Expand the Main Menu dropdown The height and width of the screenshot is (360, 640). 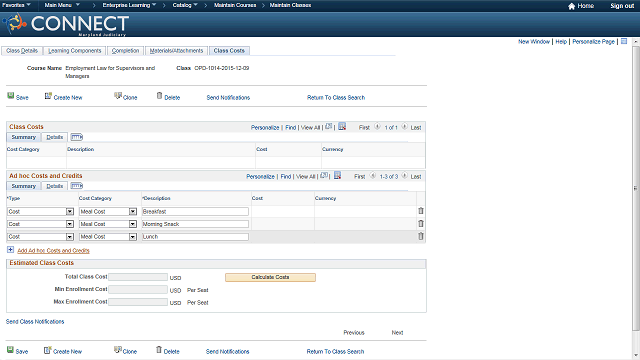[x=62, y=5]
